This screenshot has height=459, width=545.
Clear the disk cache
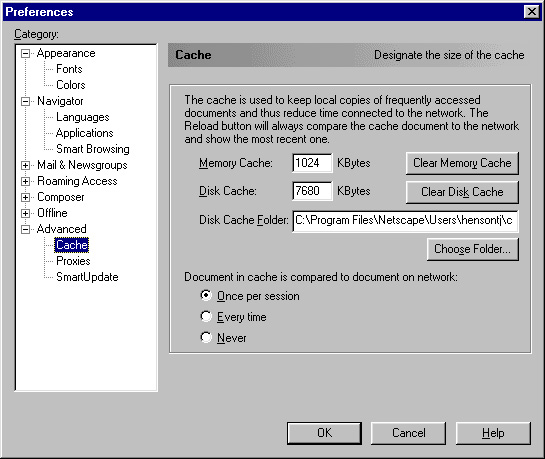(x=462, y=192)
